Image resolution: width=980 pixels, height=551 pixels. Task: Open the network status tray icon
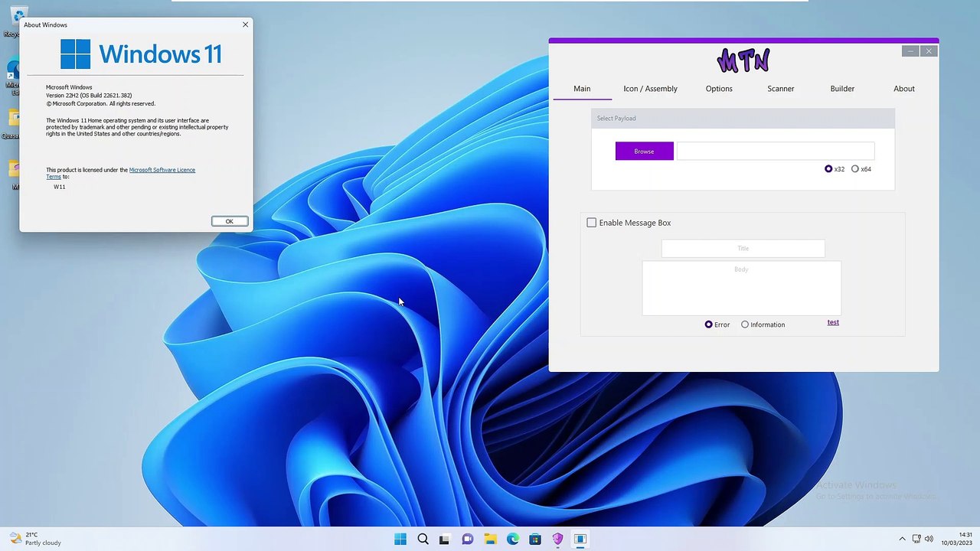[x=916, y=539]
